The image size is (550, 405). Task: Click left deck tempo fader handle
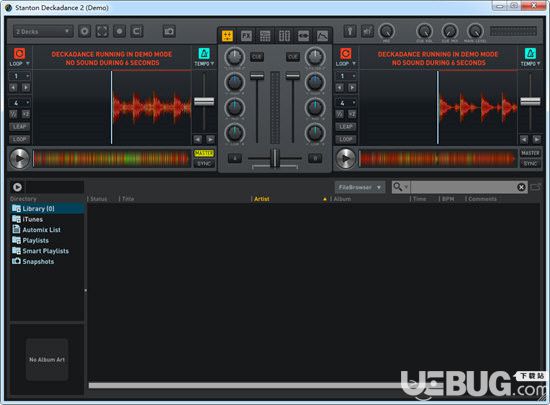pos(204,102)
